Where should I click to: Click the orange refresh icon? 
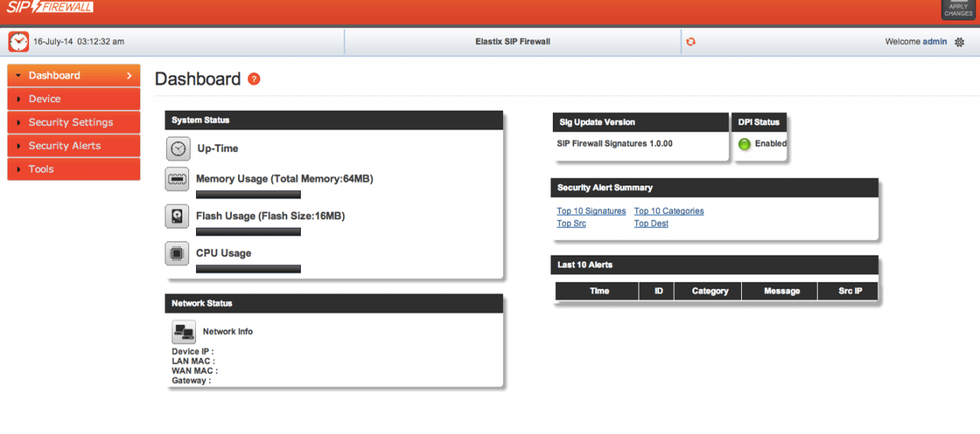coord(691,42)
